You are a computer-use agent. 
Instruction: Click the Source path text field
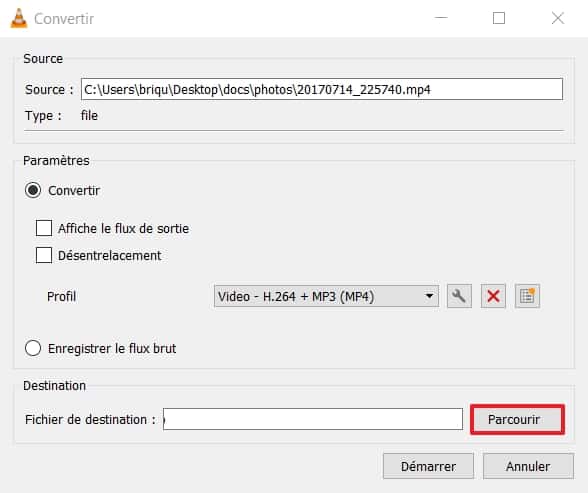click(x=322, y=89)
